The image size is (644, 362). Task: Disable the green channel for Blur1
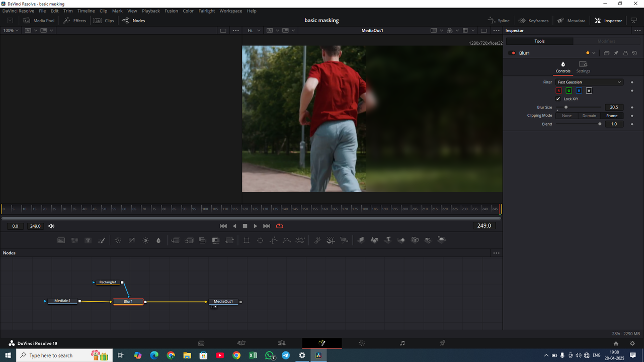(x=569, y=90)
